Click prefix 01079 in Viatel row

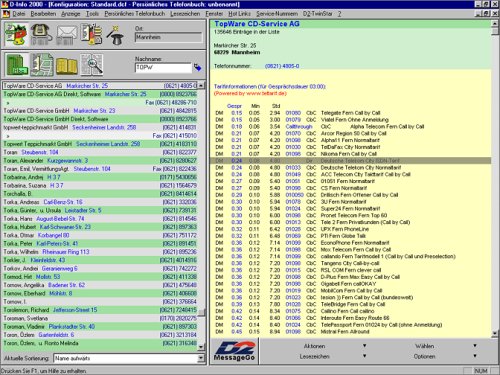293,120
